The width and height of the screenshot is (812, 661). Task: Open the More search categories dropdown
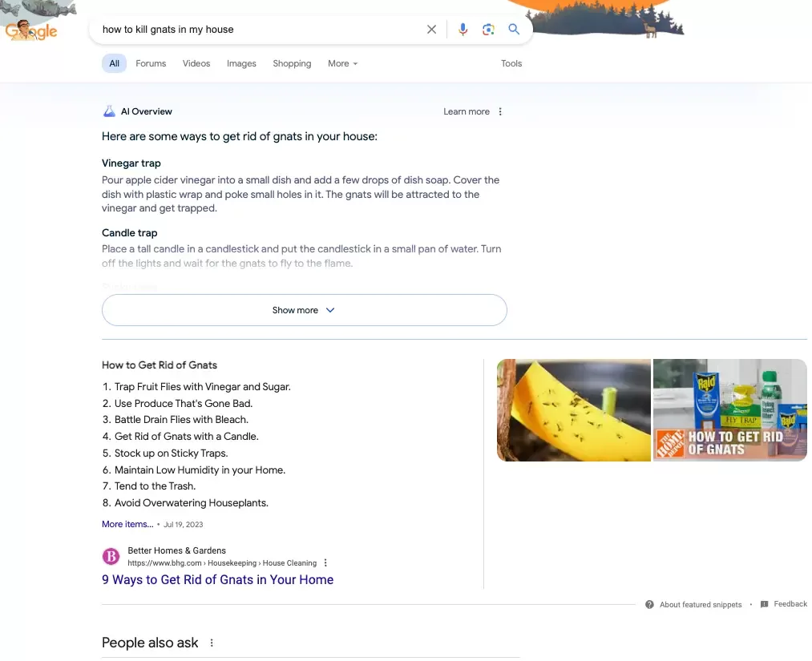(343, 63)
